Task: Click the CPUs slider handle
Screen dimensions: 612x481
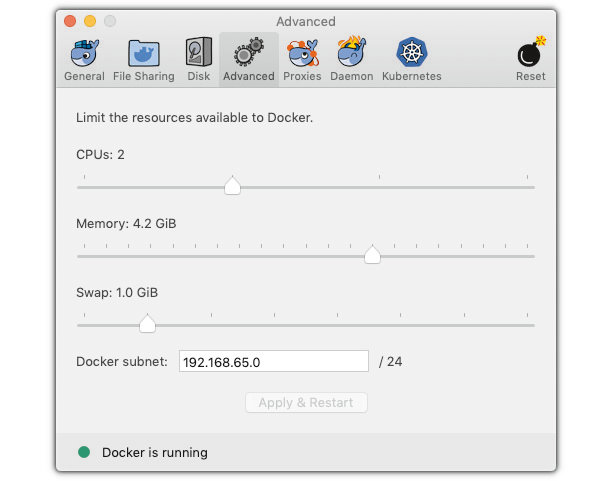Action: click(x=232, y=186)
